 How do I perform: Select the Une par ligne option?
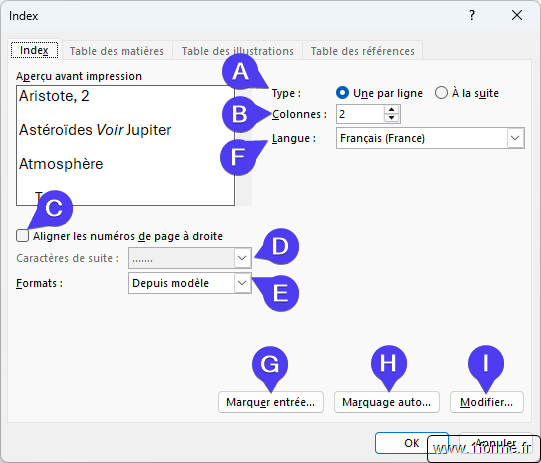point(342,93)
